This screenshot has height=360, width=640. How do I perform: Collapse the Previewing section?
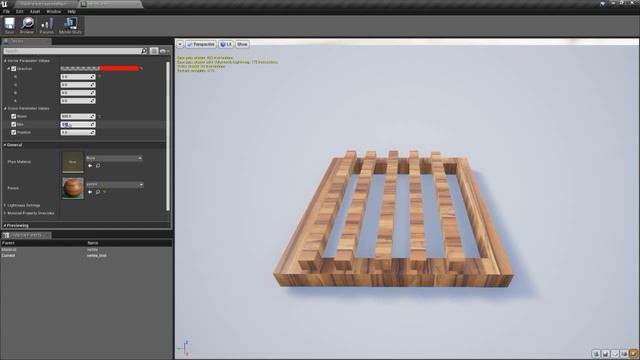click(5, 225)
